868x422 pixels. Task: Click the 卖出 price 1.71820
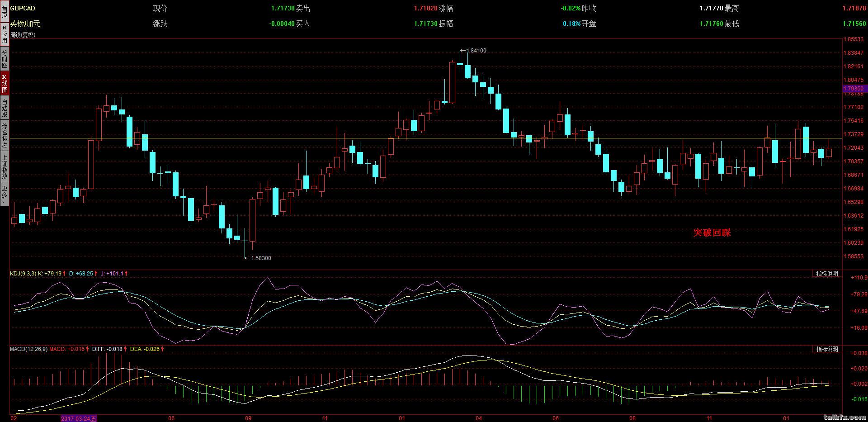(426, 9)
